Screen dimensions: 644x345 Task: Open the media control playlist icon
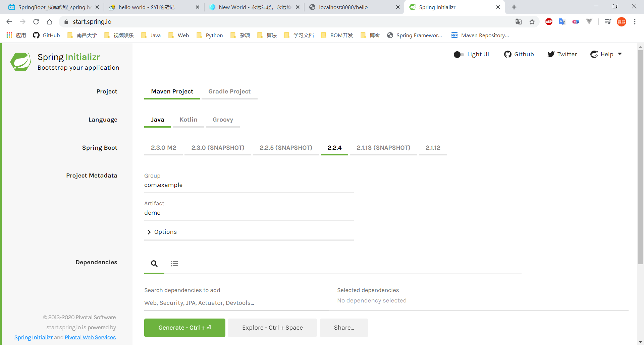point(607,22)
